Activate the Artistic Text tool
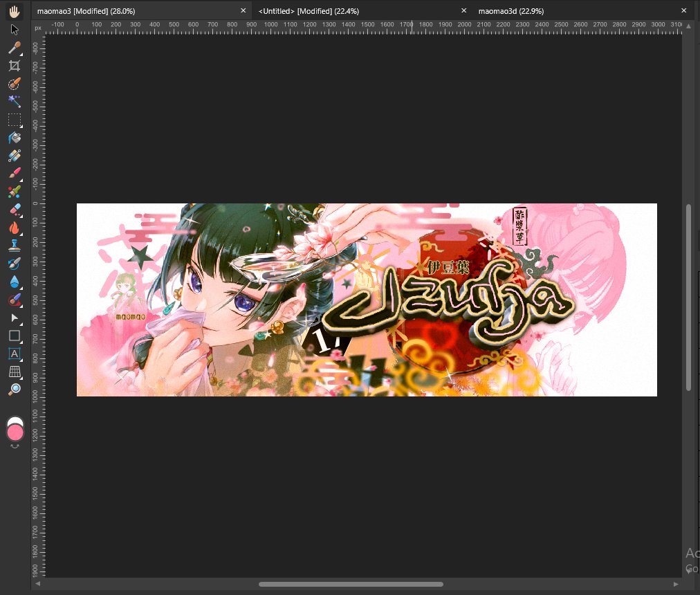 pyautogui.click(x=15, y=354)
